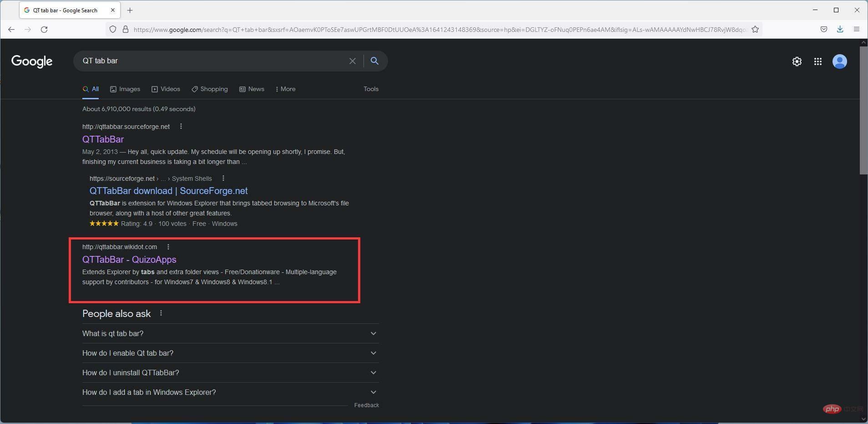Open a new tab with plus button
868x424 pixels.
pos(130,10)
